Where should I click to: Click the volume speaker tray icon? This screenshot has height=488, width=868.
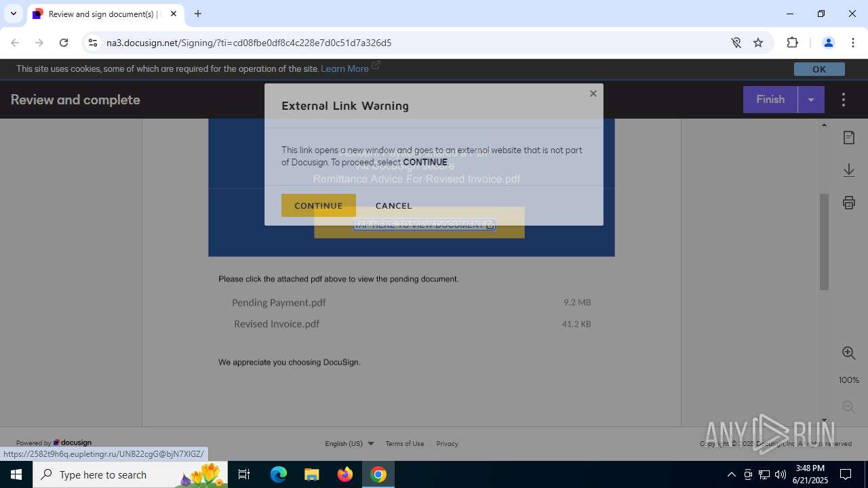pos(781,474)
